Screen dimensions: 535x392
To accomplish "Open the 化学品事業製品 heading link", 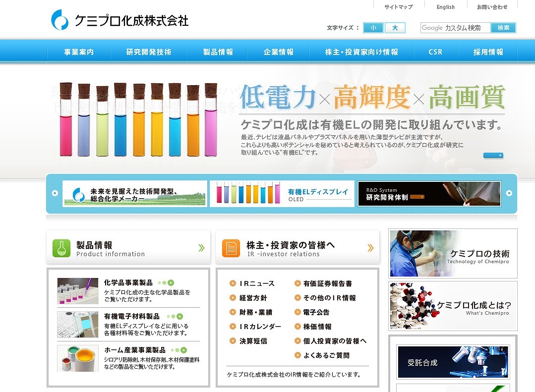I will [128, 282].
